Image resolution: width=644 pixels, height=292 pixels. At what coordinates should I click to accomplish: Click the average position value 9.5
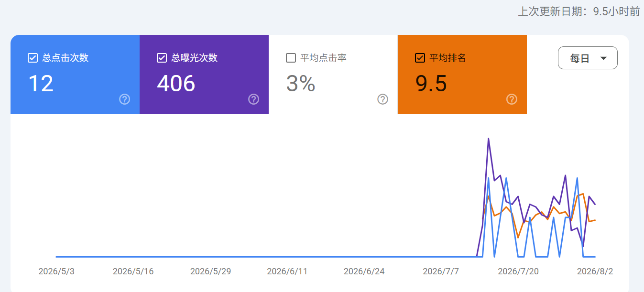point(431,84)
